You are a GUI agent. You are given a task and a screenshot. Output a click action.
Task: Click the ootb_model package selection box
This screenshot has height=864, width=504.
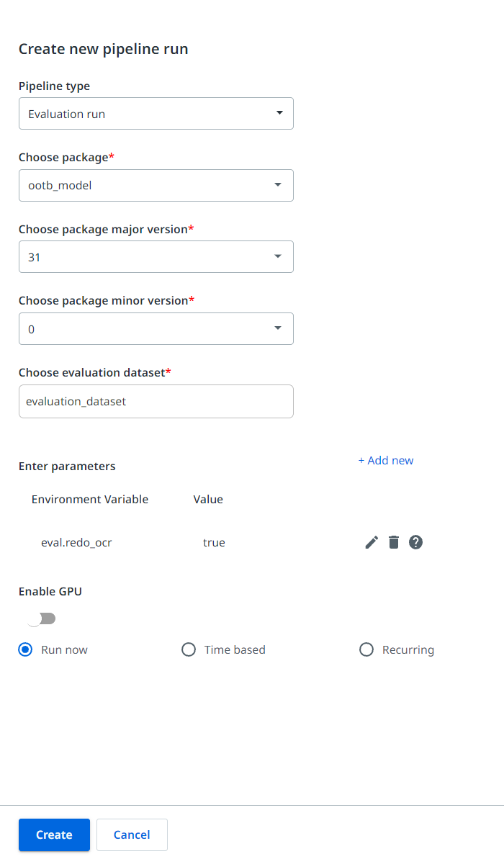tap(156, 185)
